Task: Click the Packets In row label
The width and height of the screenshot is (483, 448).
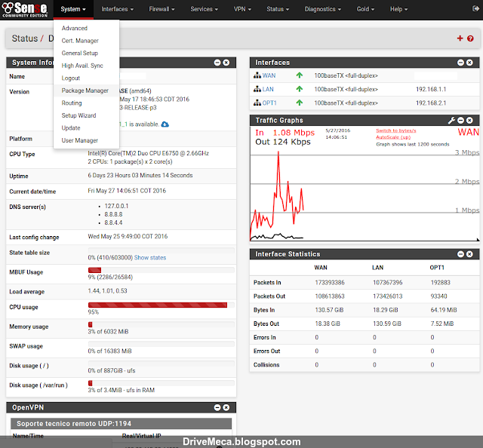Action: coord(267,283)
